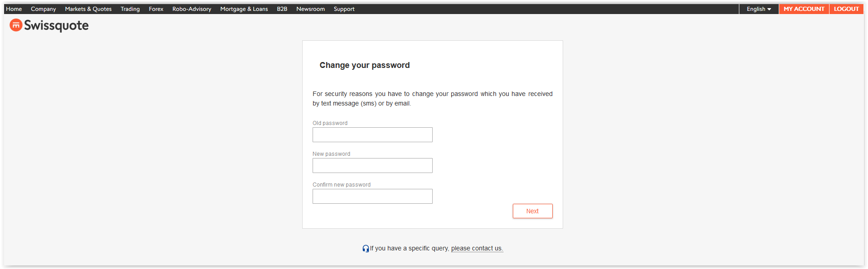Open the Robo-Advisory menu
Viewport: 868px width, 269px height.
(x=192, y=9)
